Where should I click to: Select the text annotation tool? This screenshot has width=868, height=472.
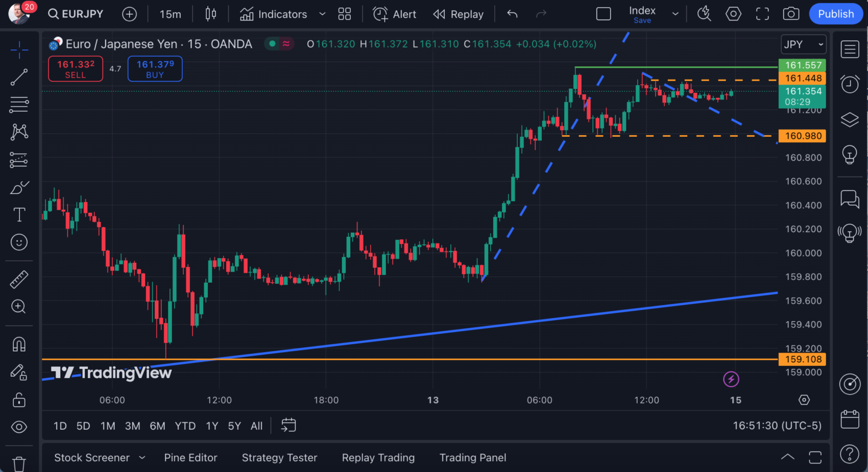coord(19,215)
